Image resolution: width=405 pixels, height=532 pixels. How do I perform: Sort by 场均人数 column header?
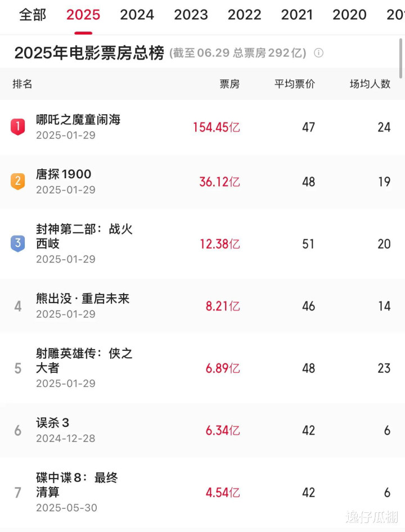[x=370, y=84]
